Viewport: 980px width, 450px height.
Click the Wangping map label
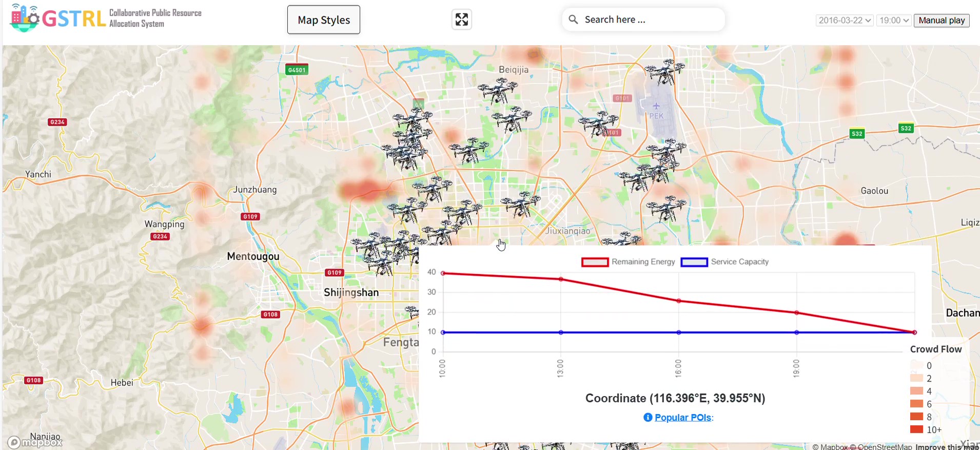tap(164, 224)
